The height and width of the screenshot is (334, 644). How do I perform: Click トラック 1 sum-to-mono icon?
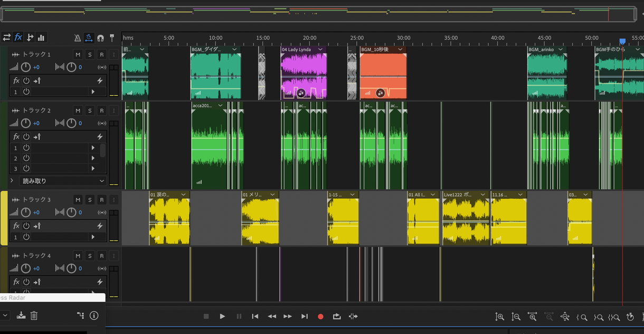click(102, 67)
